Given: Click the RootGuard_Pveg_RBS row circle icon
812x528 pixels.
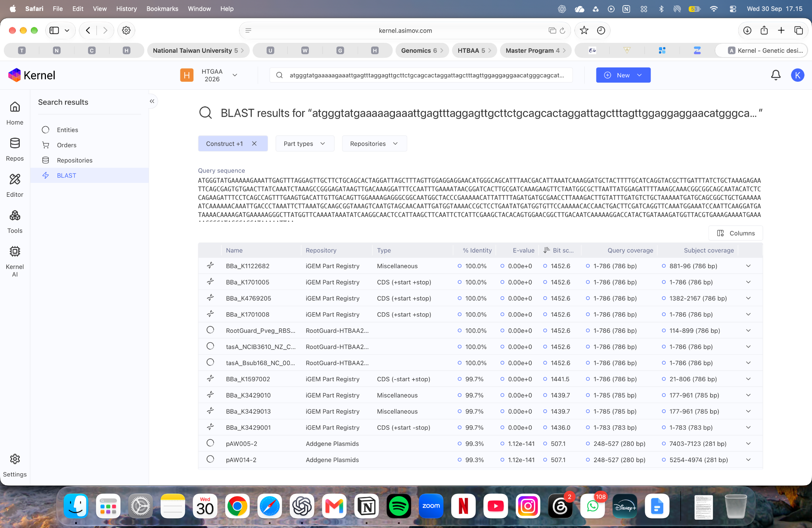Looking at the screenshot, I should 210,330.
